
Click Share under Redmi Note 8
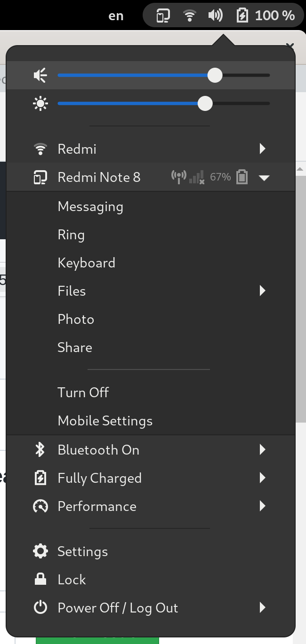click(x=75, y=347)
